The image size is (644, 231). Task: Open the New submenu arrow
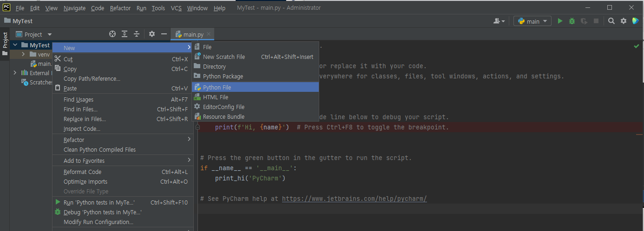click(x=189, y=48)
